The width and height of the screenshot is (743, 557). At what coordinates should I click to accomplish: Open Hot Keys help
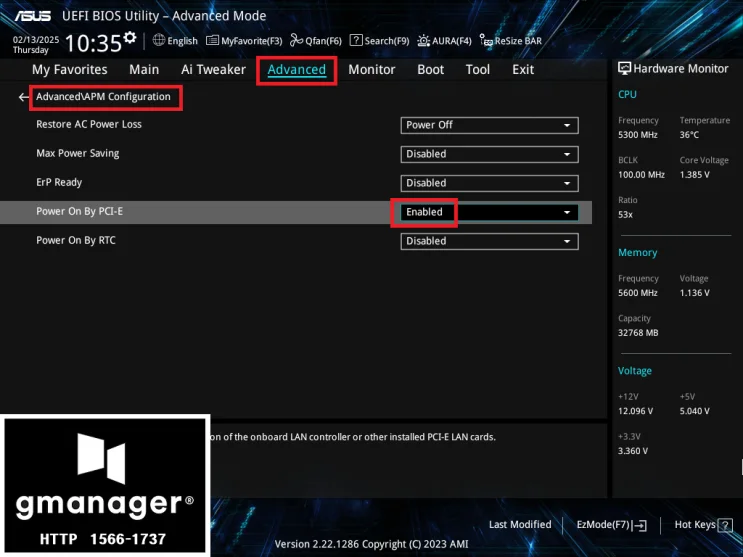703,525
